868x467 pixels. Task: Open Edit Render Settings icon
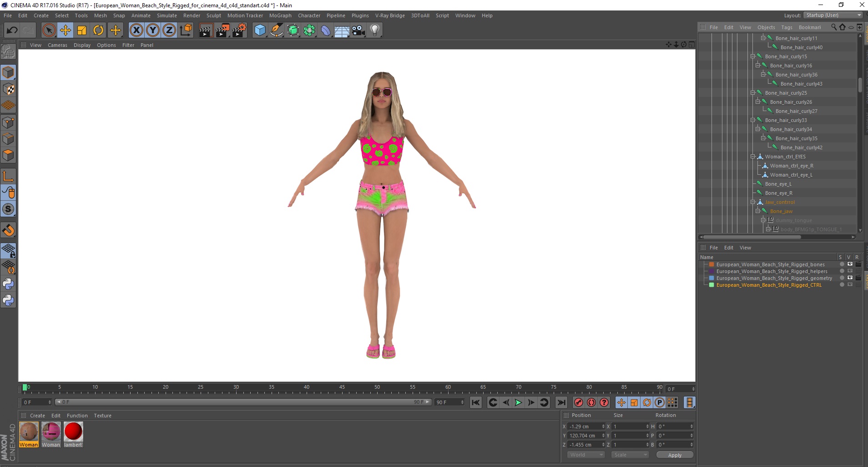coord(239,30)
